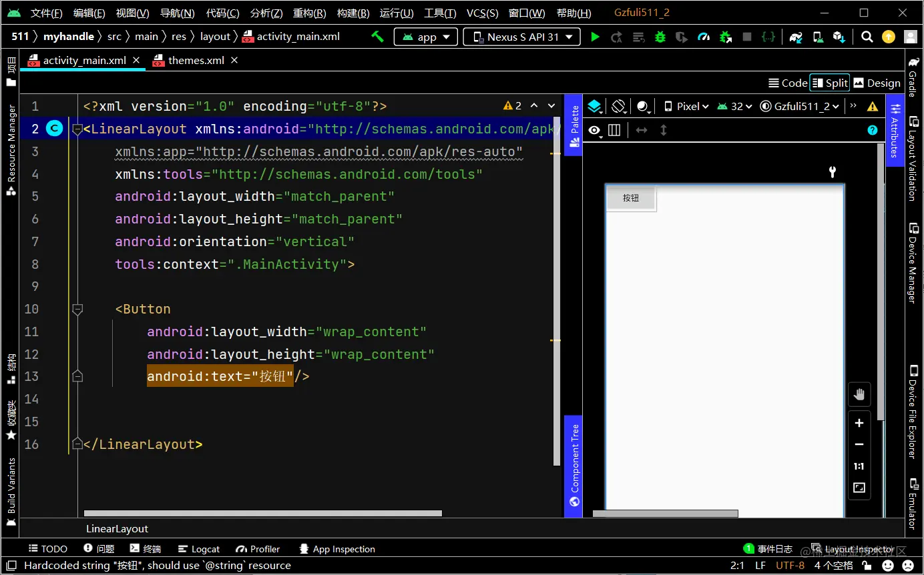924x575 pixels.
Task: Sync project with Gradle files icon
Action: 796,37
